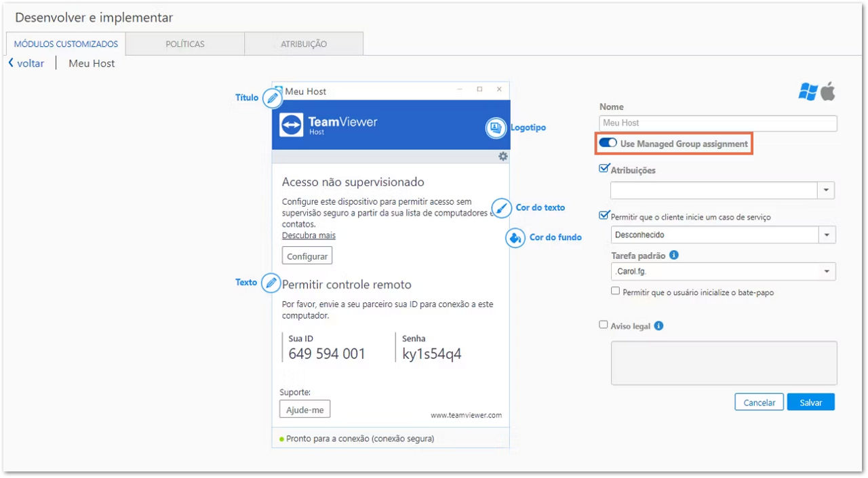868x478 pixels.
Task: Click the Aviso legal info icon
Action: [658, 325]
